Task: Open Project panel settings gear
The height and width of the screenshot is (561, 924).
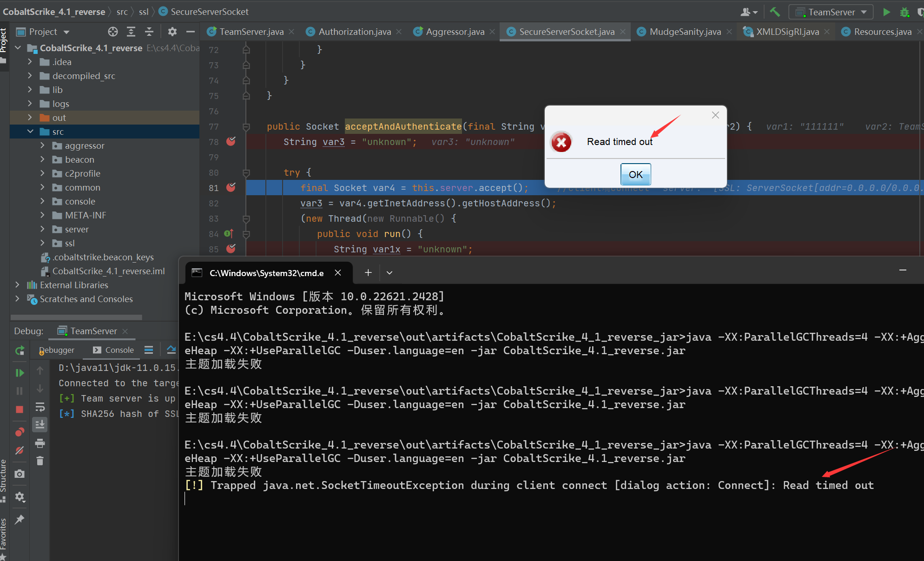Action: tap(172, 32)
